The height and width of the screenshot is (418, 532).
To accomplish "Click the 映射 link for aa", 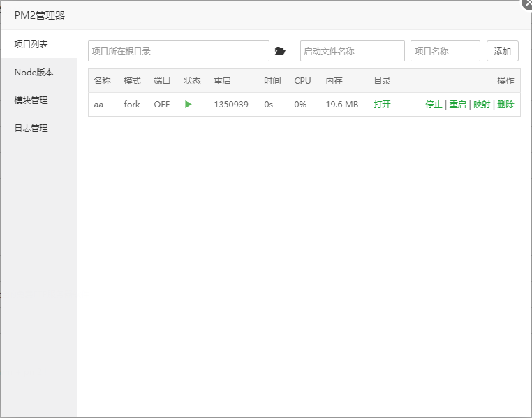I will [482, 105].
